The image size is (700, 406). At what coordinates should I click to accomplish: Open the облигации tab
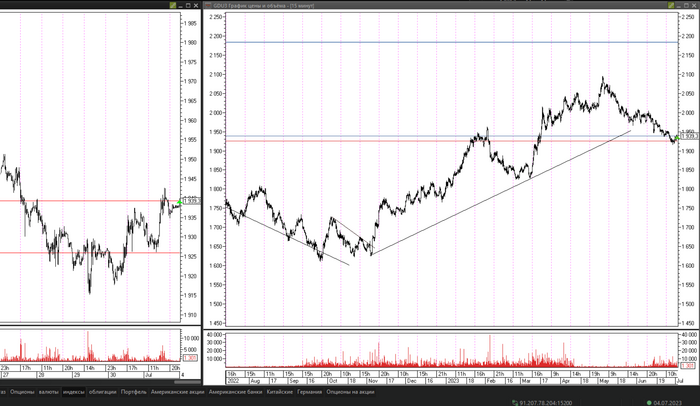pyautogui.click(x=103, y=392)
